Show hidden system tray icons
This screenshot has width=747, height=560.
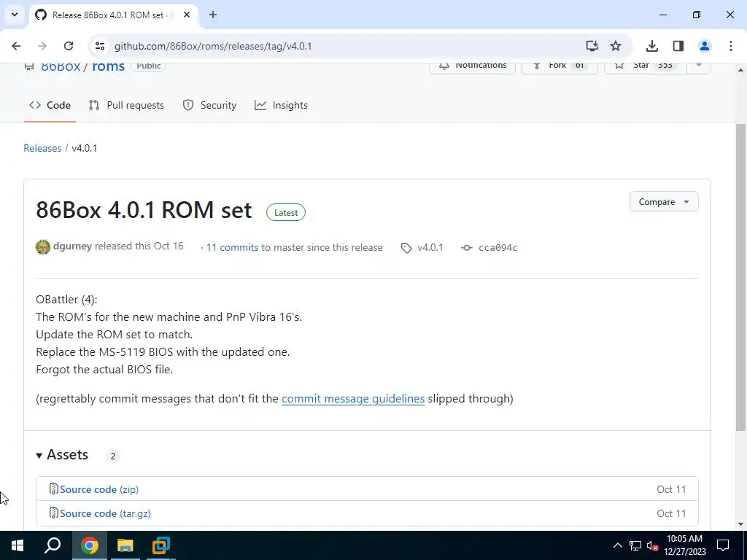click(x=617, y=545)
